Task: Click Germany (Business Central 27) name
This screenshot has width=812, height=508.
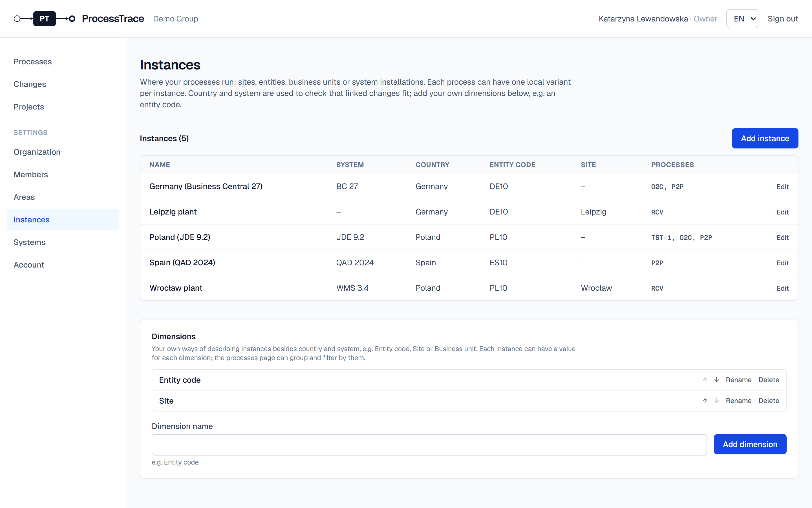Action: [x=206, y=187]
